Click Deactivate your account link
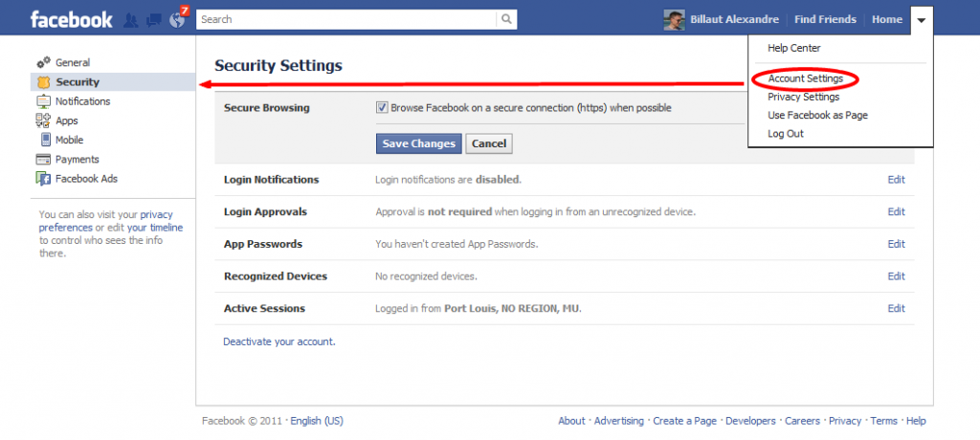The image size is (980, 440). (x=278, y=341)
